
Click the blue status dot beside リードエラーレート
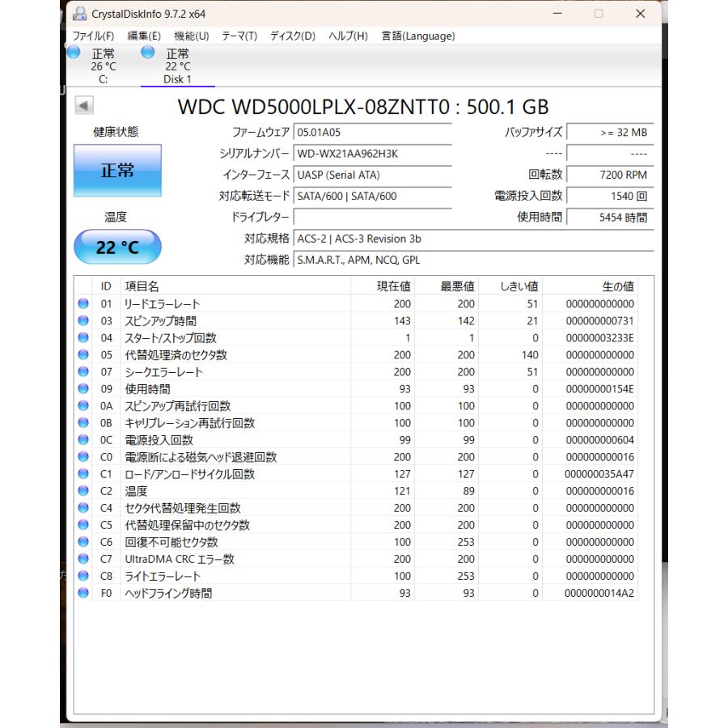82,304
